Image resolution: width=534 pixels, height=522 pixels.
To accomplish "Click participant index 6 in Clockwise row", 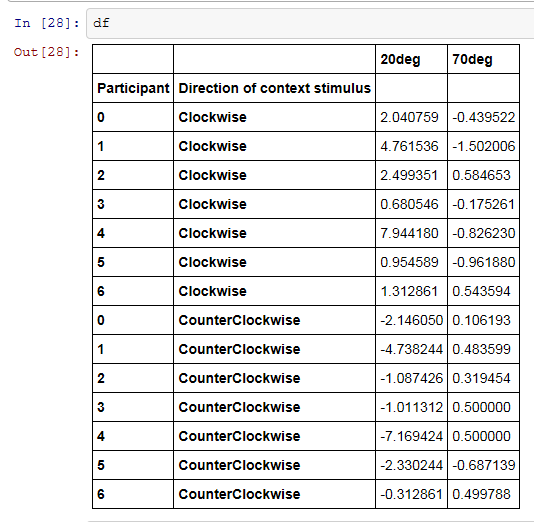I will click(x=101, y=291).
